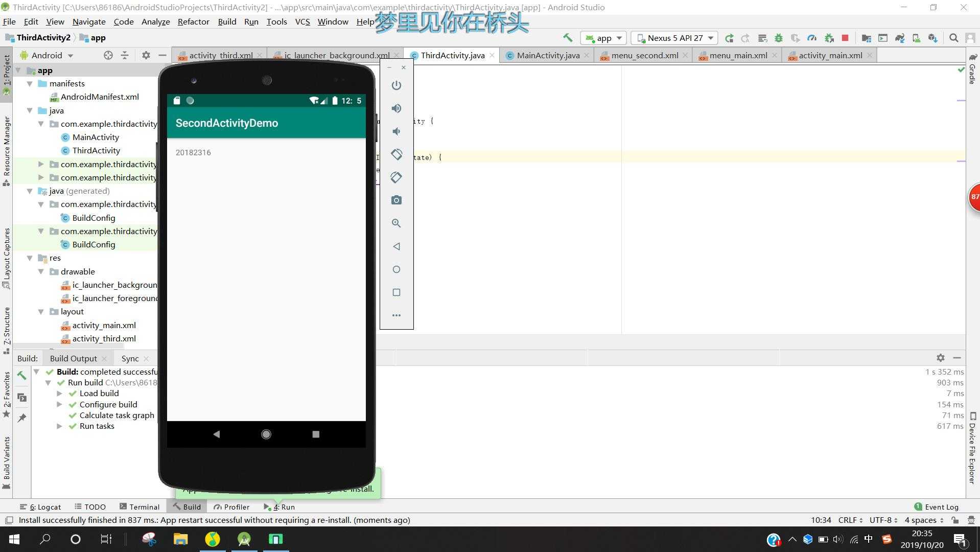Click the Profile app gauge icon
This screenshot has width=980, height=552.
[x=812, y=38]
